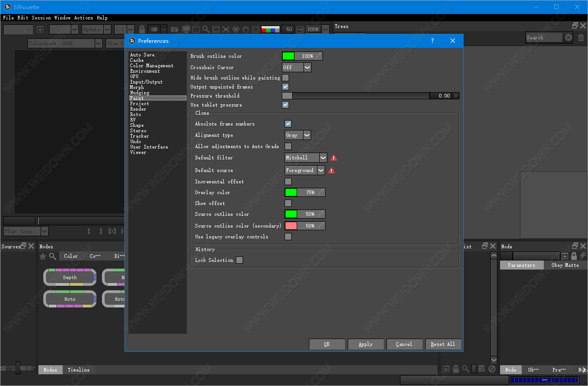588x386 pixels.
Task: Click the bottom object list lock icon
Action: coord(456,369)
